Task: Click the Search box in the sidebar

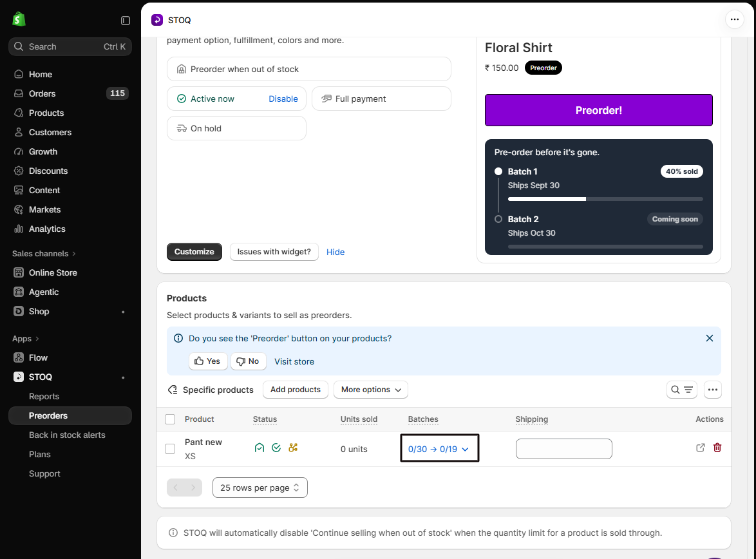Action: (70, 47)
